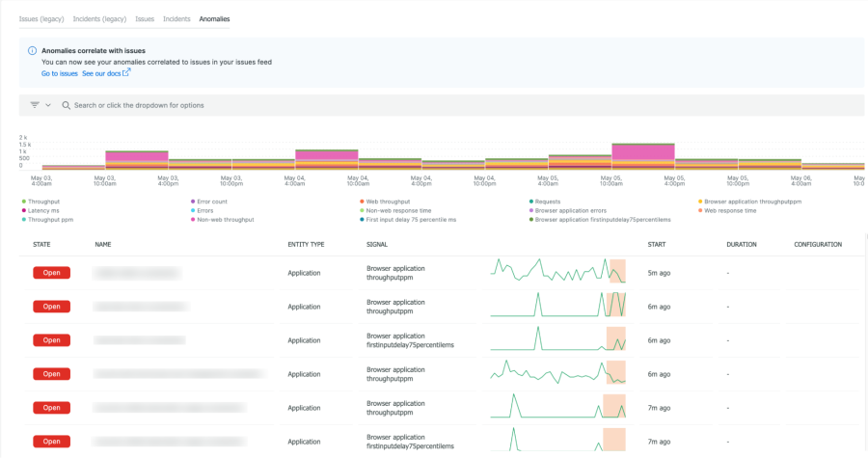Open the filter dropdown chevron
868x458 pixels.
[x=47, y=105]
